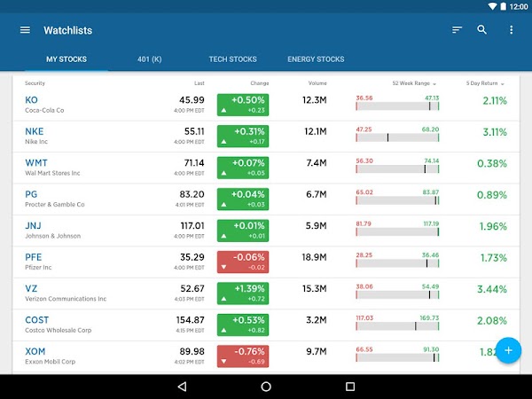Select NKE last price 55.11
532x399 pixels.
pyautogui.click(x=194, y=131)
